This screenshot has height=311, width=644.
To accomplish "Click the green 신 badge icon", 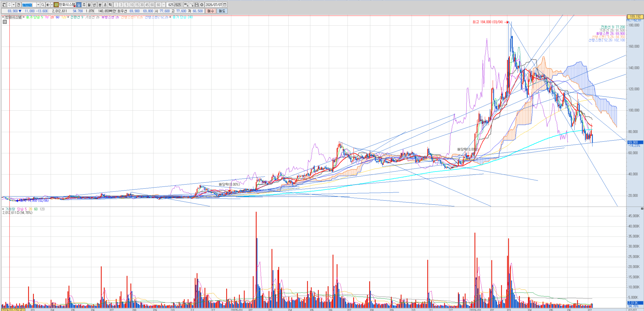I will (56, 5).
